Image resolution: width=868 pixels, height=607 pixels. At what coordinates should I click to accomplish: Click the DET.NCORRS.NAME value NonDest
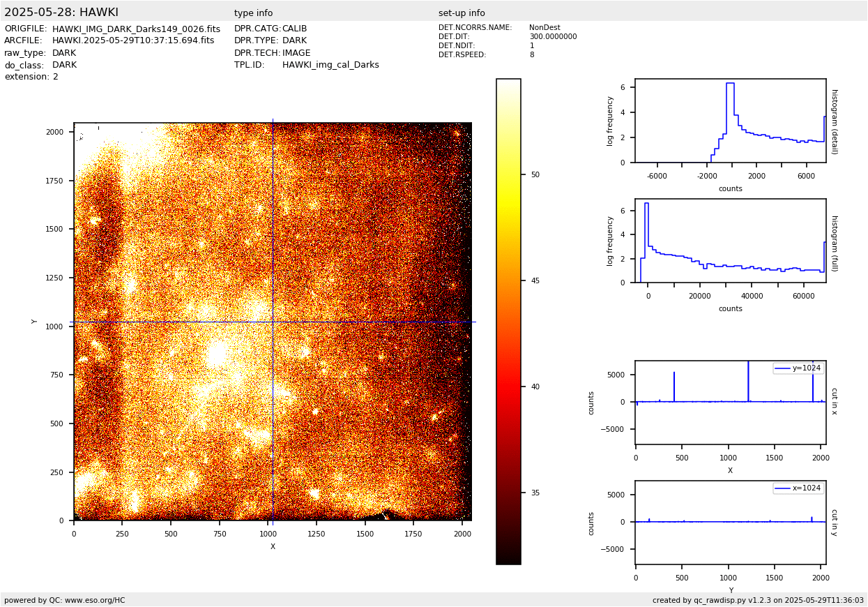pos(545,28)
